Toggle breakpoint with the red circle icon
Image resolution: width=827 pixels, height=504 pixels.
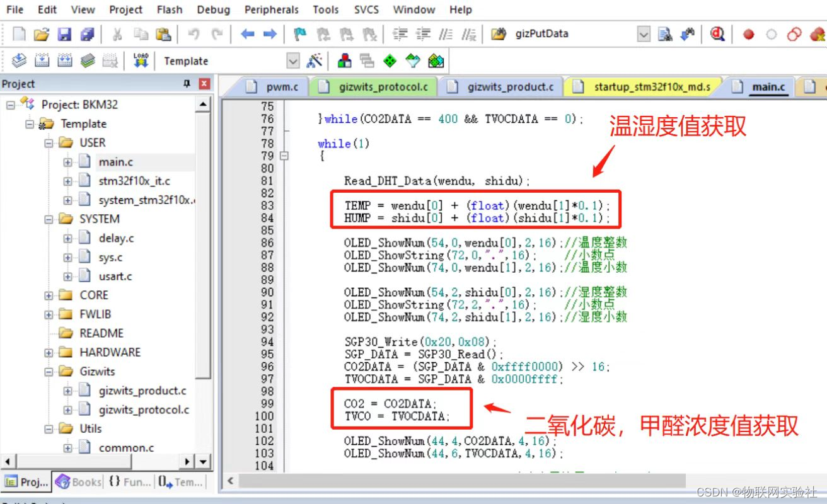point(748,34)
